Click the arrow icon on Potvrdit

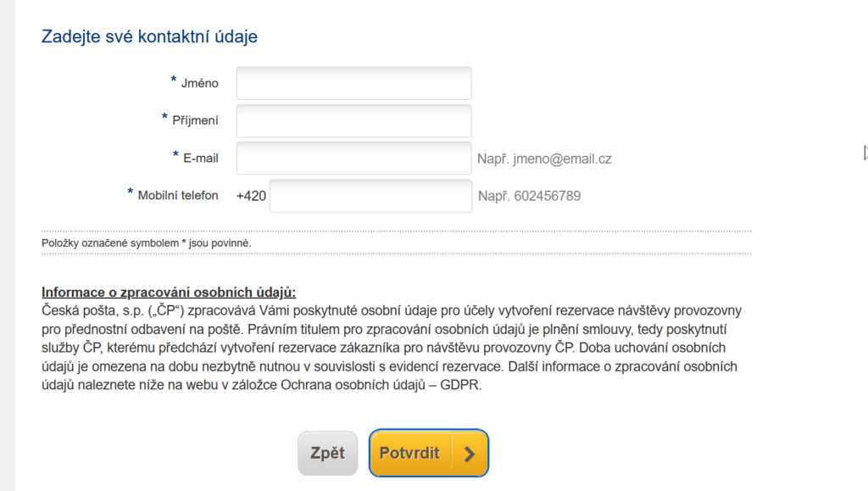coord(470,454)
